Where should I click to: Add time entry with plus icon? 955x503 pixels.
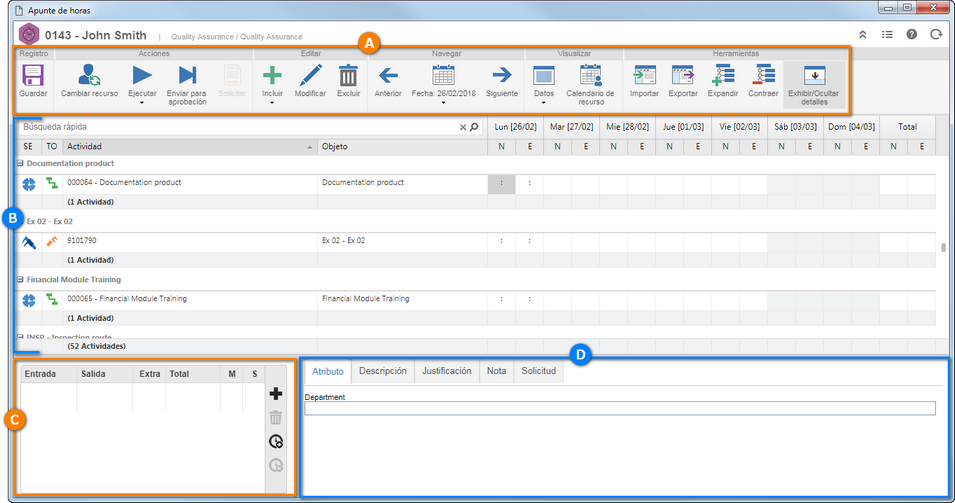point(275,393)
